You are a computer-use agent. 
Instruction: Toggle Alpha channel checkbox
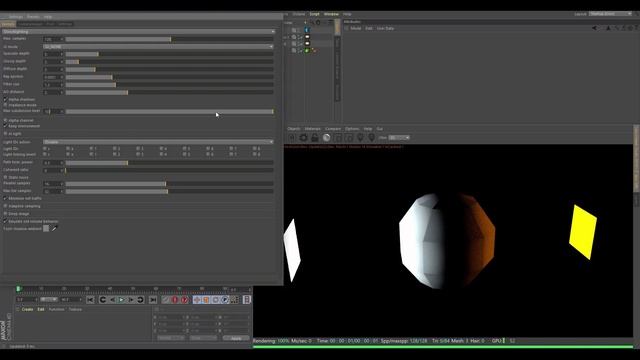pos(5,120)
